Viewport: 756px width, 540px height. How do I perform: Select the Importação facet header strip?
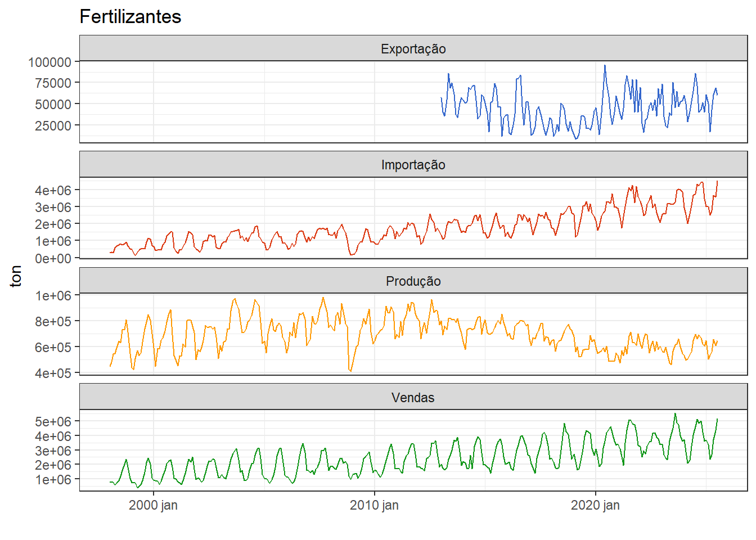pos(413,165)
